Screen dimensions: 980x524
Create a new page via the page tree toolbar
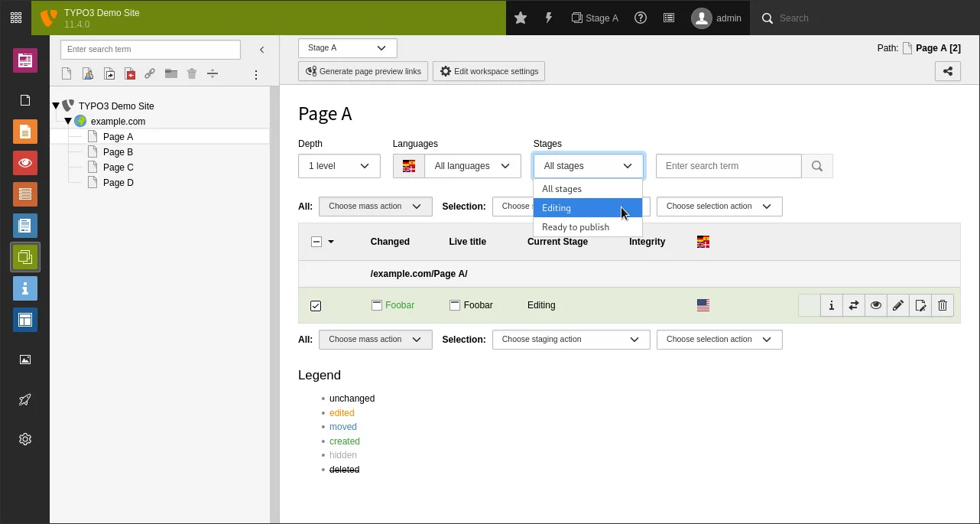(66, 73)
